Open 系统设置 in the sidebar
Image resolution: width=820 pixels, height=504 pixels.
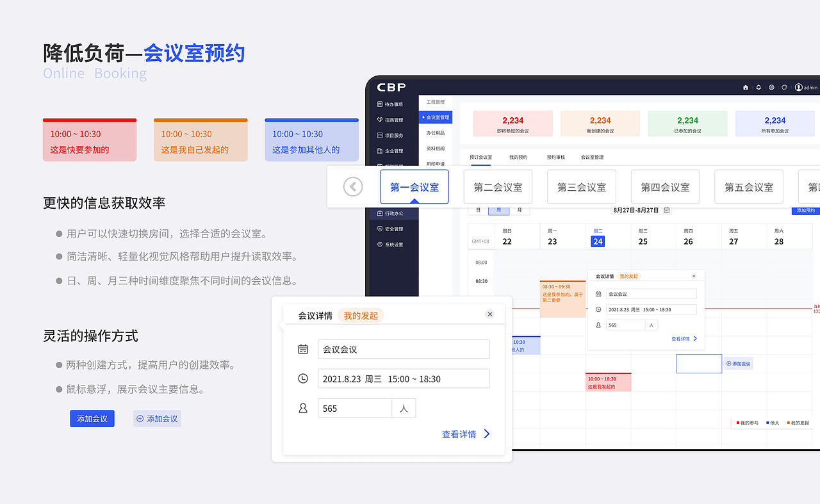(393, 244)
